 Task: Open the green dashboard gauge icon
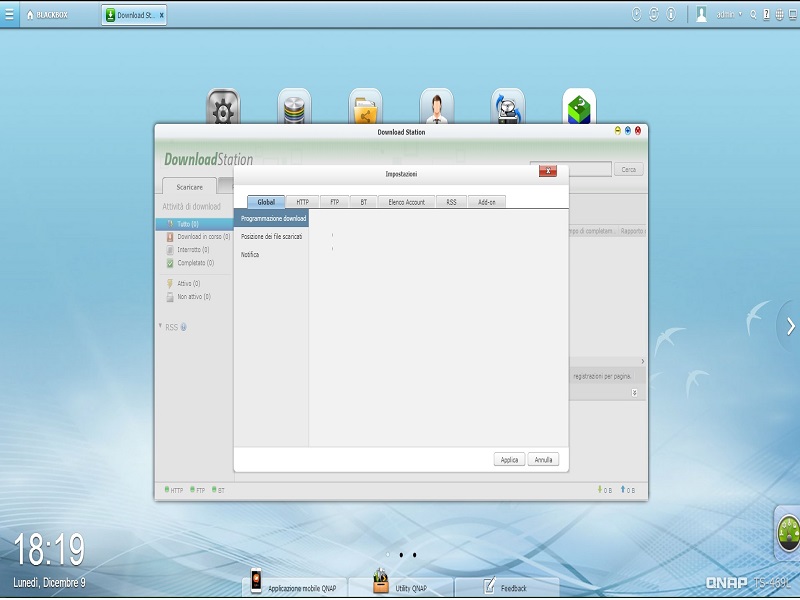[788, 534]
